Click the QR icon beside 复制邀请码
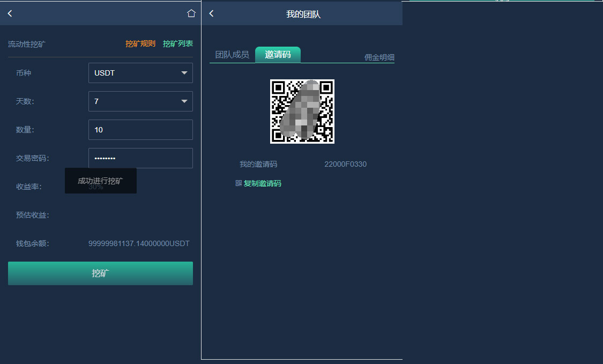The image size is (603, 364). (x=239, y=183)
